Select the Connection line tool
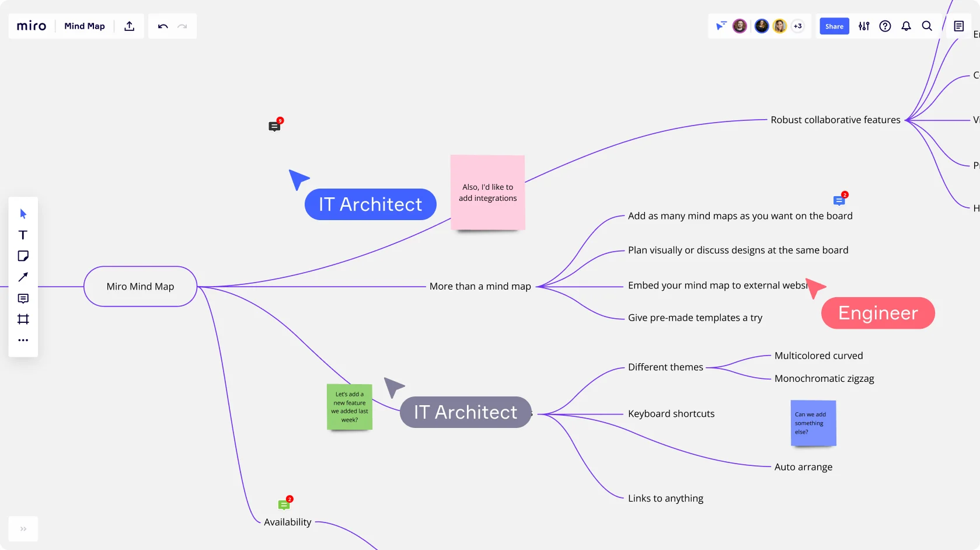 pos(23,277)
